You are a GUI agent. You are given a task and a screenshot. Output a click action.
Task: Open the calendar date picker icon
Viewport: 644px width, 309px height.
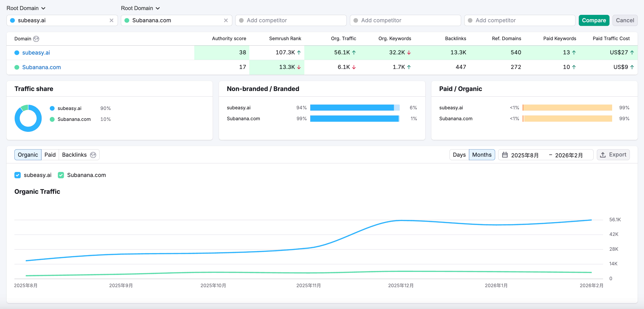point(505,155)
